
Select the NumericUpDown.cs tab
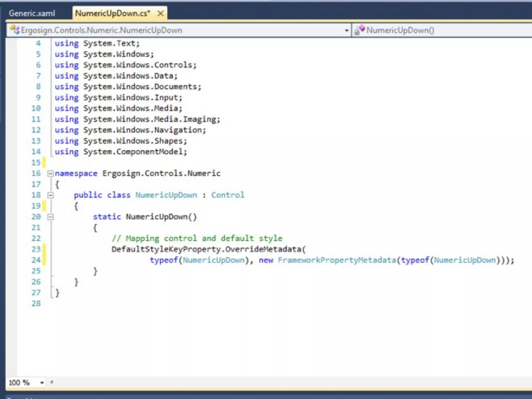(x=112, y=13)
